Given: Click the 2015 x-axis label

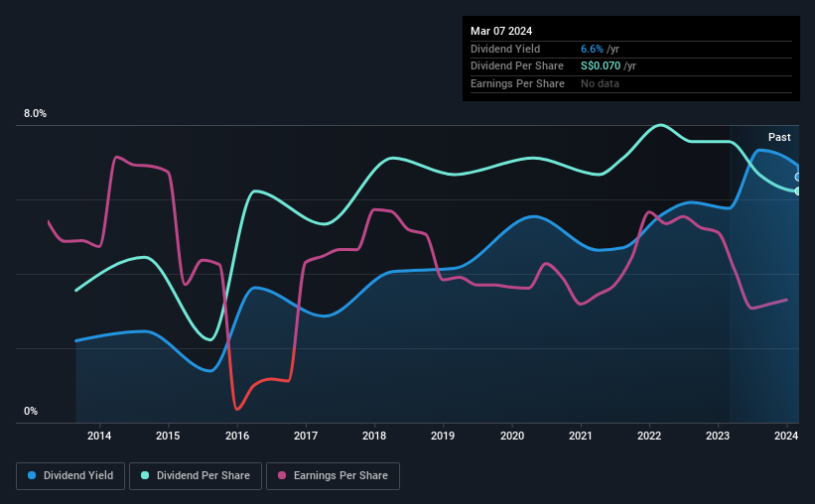Looking at the screenshot, I should (168, 436).
